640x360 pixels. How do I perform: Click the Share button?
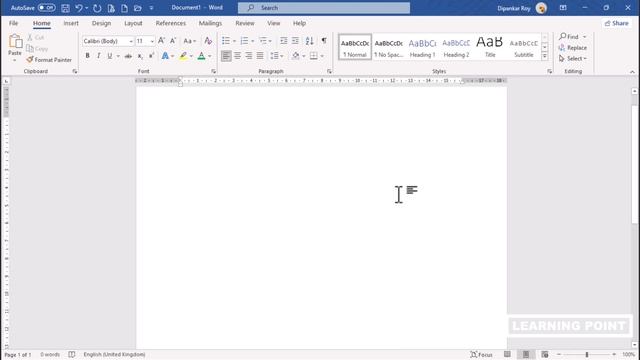click(x=617, y=23)
